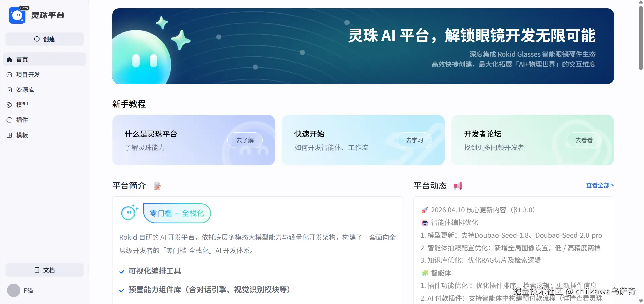644x304 pixels.
Task: Click the 插件 plugin icon
Action: point(9,120)
